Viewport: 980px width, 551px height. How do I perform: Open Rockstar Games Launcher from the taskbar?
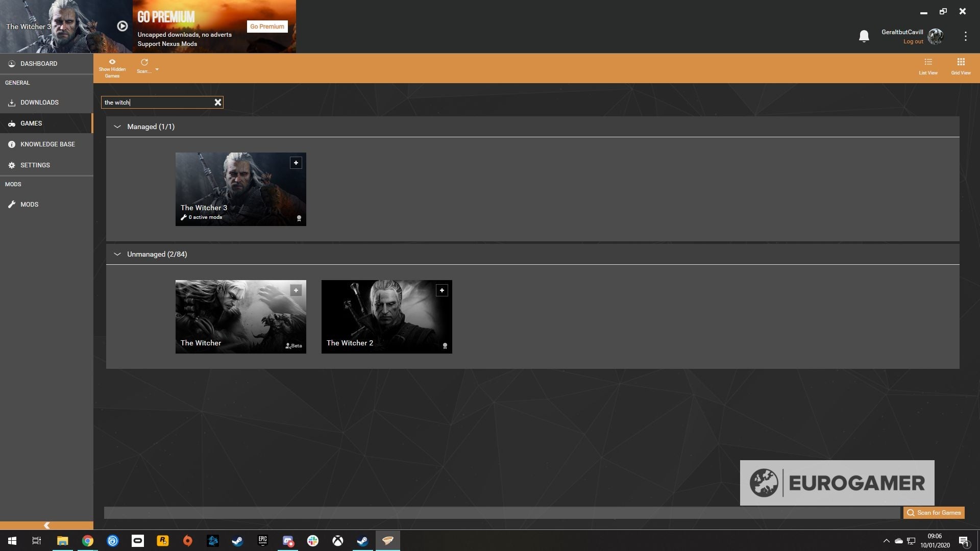click(x=163, y=541)
